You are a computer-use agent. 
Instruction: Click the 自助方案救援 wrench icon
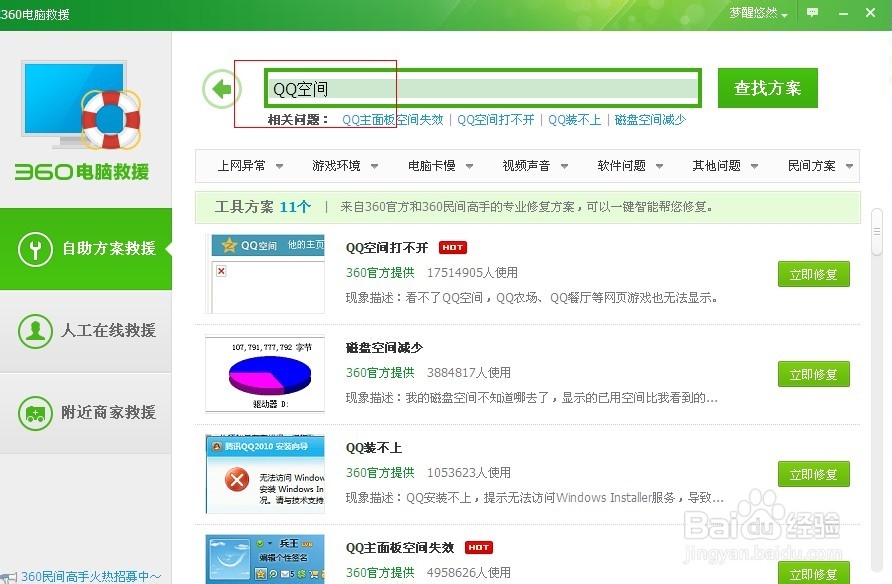click(35, 249)
